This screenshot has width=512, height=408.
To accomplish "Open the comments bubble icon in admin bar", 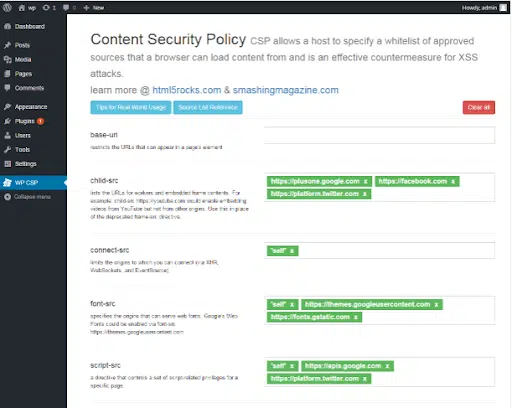I will tap(66, 8).
